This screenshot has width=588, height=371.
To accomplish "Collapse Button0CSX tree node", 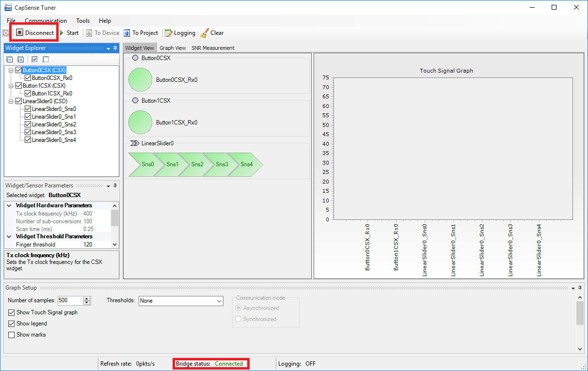I will point(11,70).
